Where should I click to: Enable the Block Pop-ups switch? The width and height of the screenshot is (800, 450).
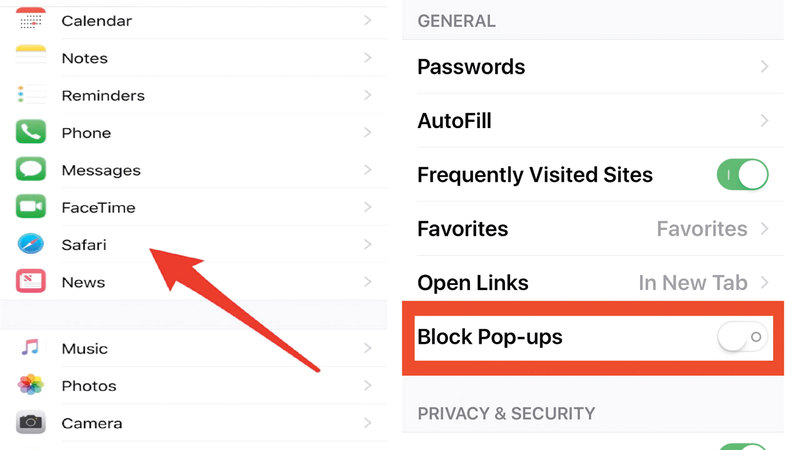[742, 338]
